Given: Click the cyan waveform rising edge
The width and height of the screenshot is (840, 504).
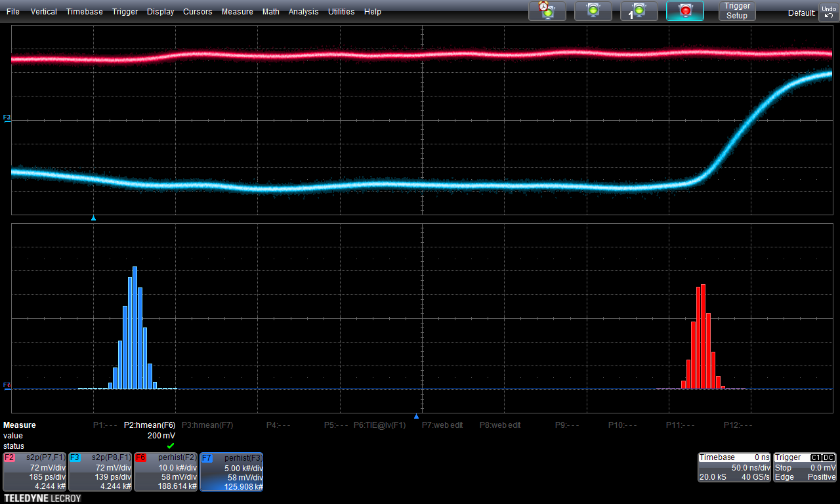Looking at the screenshot, I should 748,125.
